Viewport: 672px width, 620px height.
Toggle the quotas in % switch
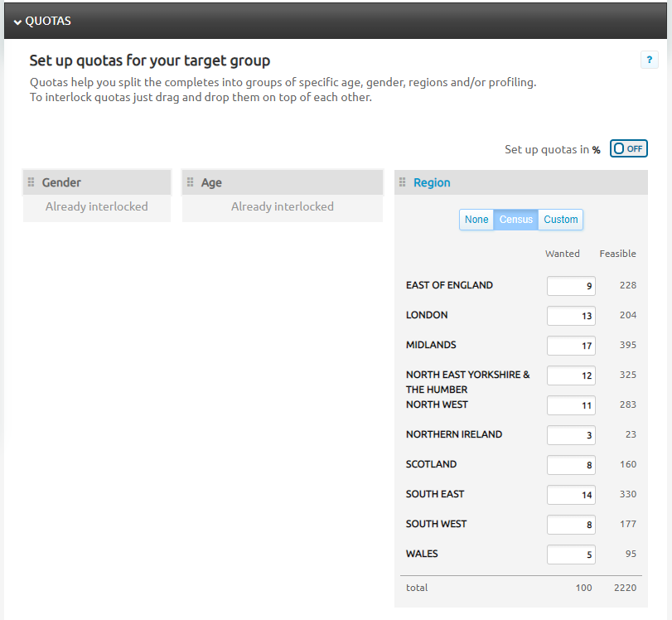pyautogui.click(x=628, y=148)
